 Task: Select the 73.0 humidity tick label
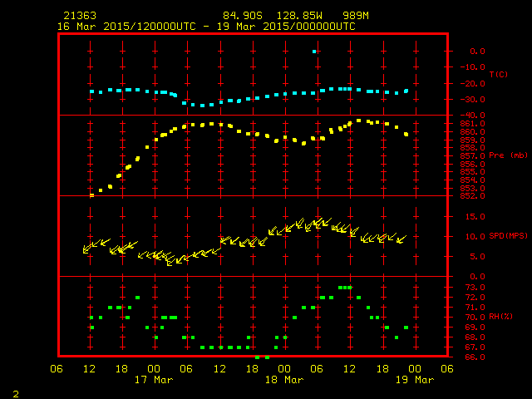[x=475, y=288]
